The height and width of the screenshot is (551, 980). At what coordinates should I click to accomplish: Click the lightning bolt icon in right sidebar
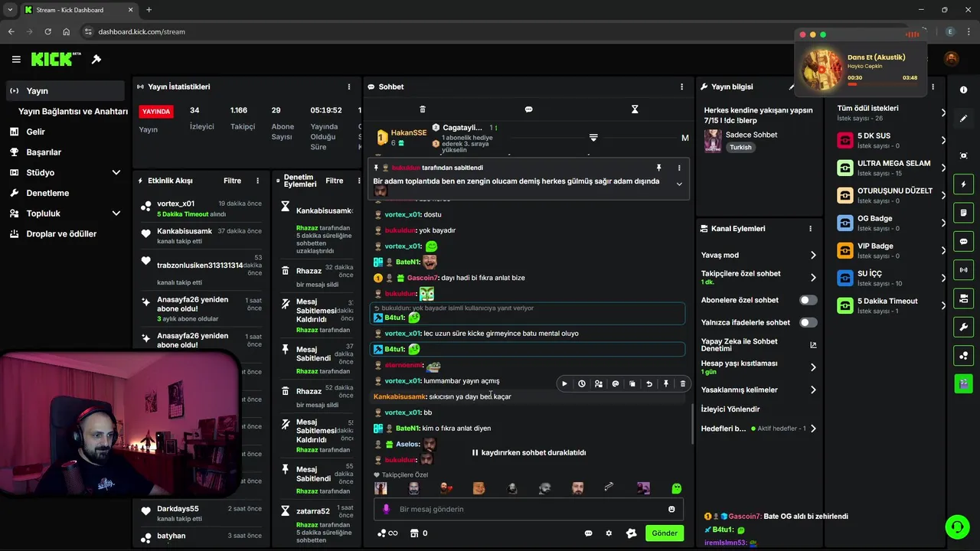(963, 184)
